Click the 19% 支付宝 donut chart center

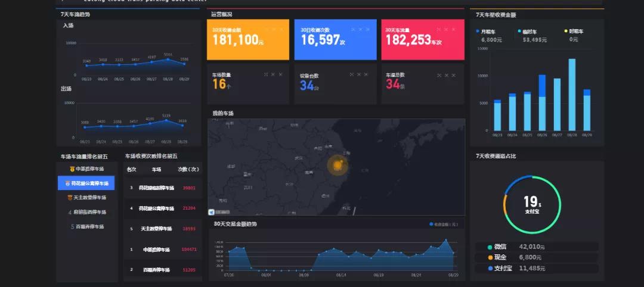point(532,204)
